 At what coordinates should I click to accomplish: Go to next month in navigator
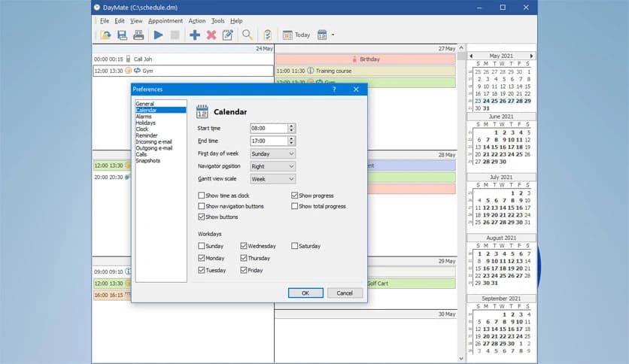tap(531, 56)
